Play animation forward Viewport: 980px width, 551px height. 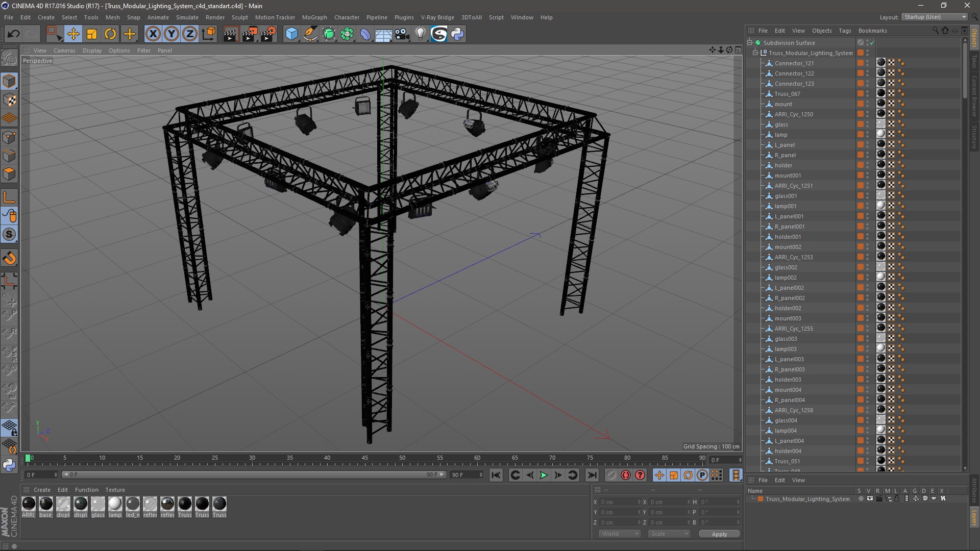(x=544, y=475)
